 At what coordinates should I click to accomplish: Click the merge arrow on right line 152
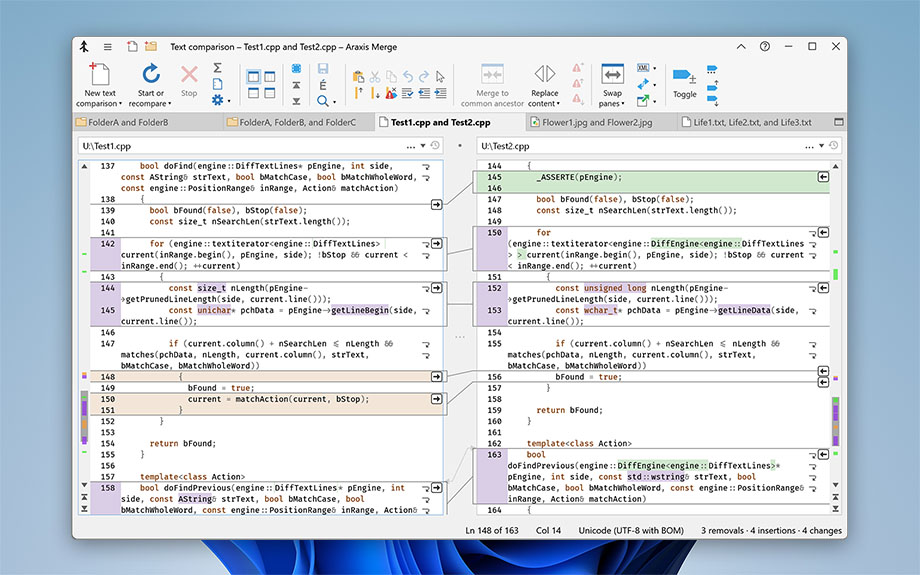pyautogui.click(x=823, y=288)
